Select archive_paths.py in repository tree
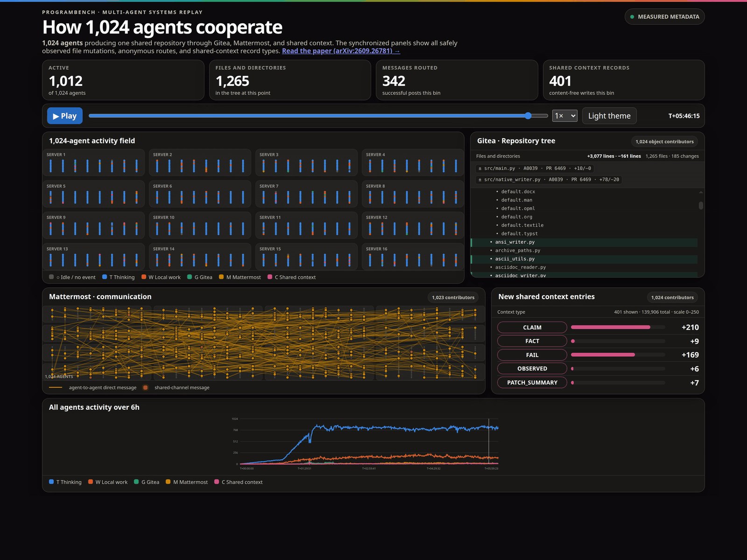 tap(584, 251)
